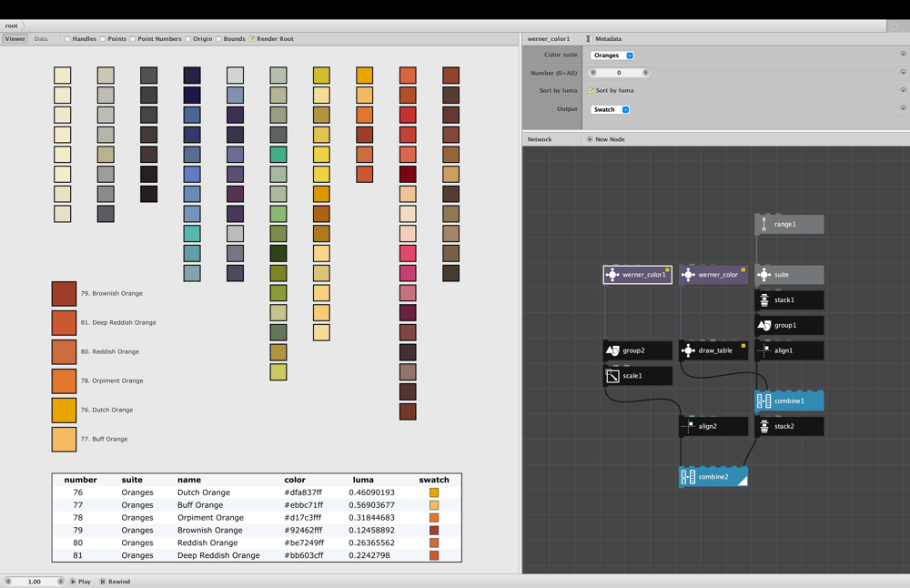Switch to the Viewer tab
The width and height of the screenshot is (910, 588).
15,39
